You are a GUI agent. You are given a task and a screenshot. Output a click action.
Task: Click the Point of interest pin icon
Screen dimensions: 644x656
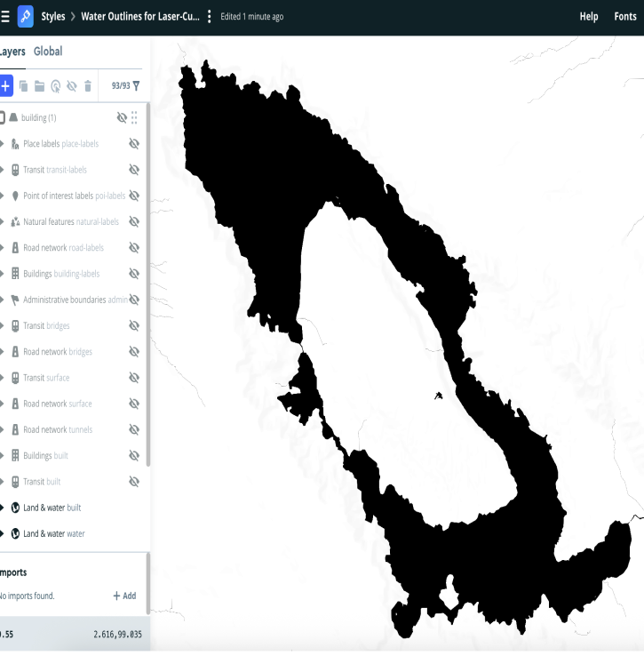15,196
